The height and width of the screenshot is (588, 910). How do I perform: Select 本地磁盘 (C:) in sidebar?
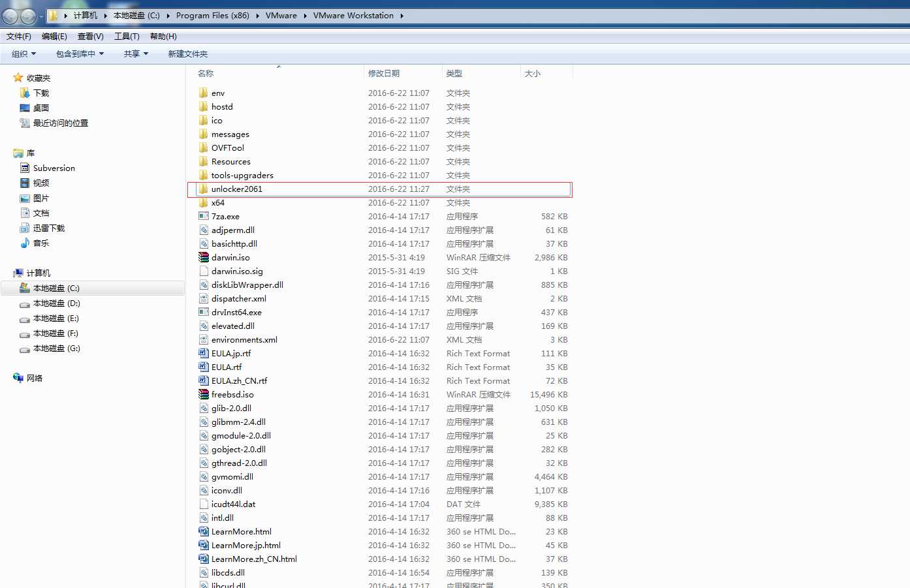pyautogui.click(x=93, y=288)
